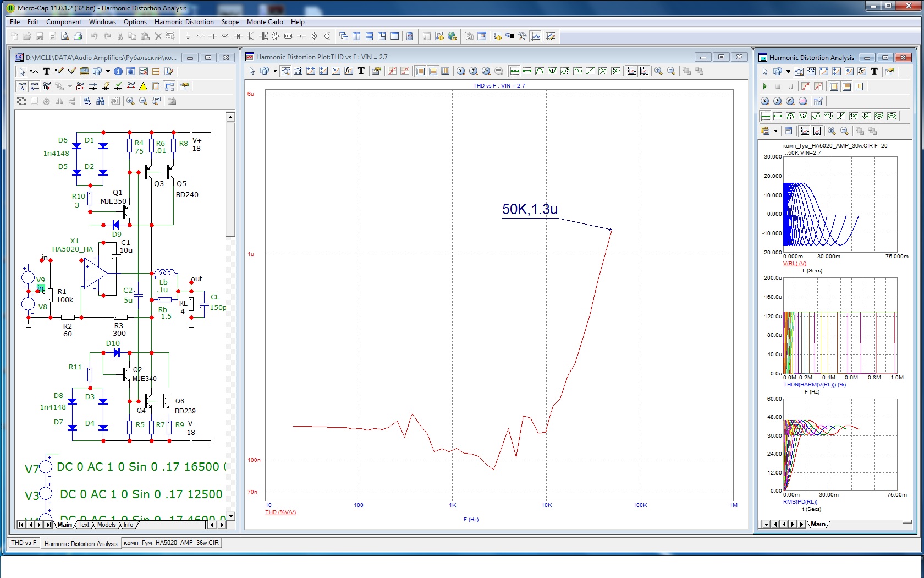This screenshot has width=924, height=578.
Task: Click the Undo icon in the main toolbar
Action: click(94, 36)
